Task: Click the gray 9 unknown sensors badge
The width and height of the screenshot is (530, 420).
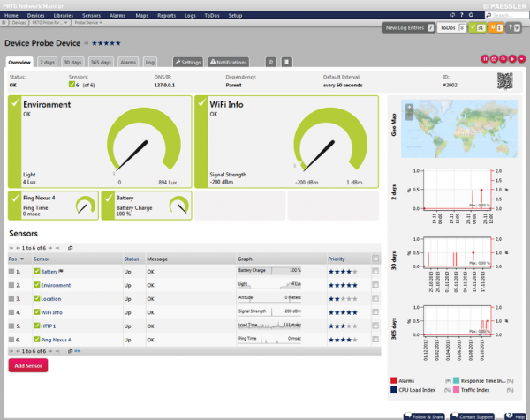Action: [514, 27]
